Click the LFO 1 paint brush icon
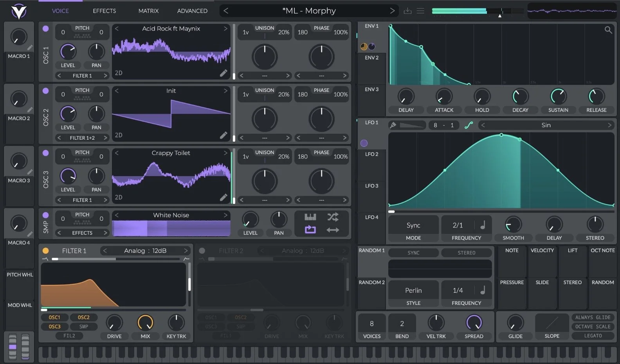Screen dimensions: 620x364 (x=393, y=125)
